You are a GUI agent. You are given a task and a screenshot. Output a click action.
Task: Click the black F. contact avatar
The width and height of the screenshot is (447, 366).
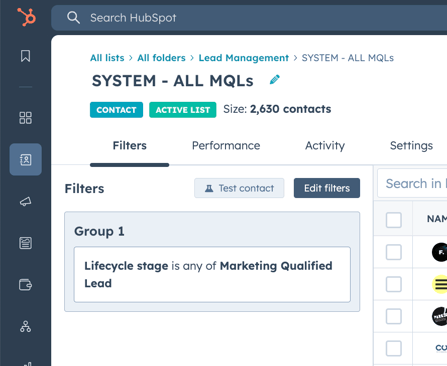click(440, 252)
